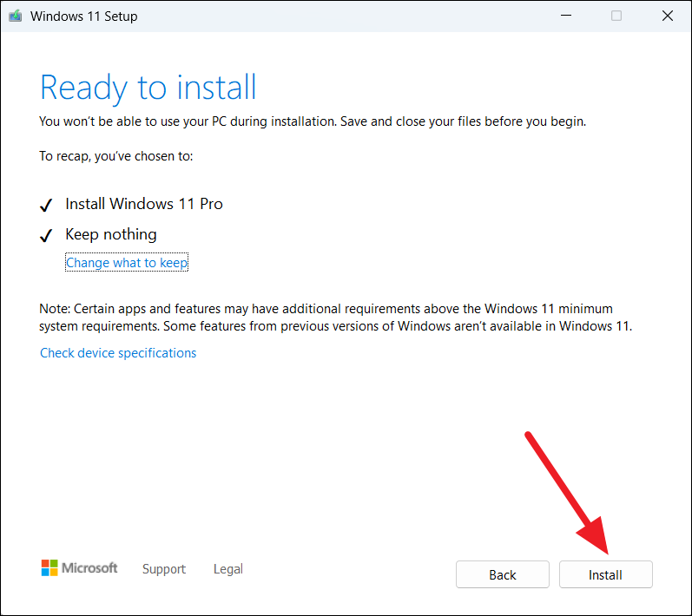Click the Install button
Screen dimensions: 692x616
pos(605,574)
